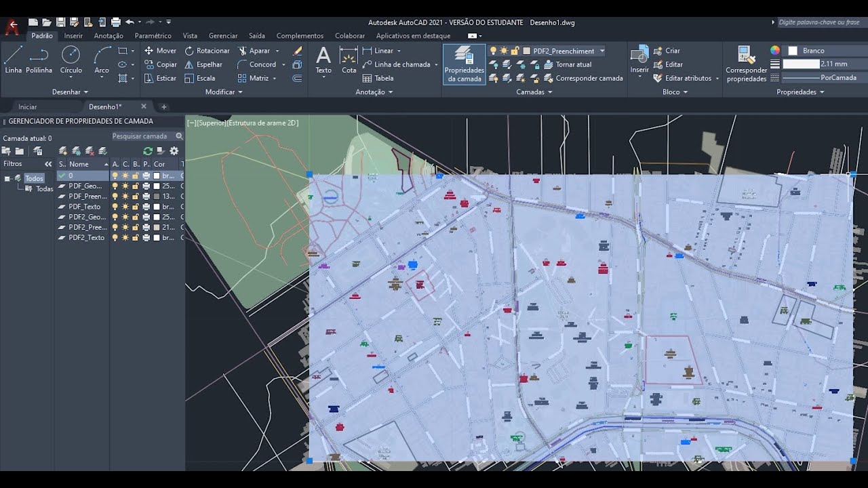This screenshot has width=868, height=488.
Task: Click the Espelhar tool
Action: pyautogui.click(x=203, y=64)
